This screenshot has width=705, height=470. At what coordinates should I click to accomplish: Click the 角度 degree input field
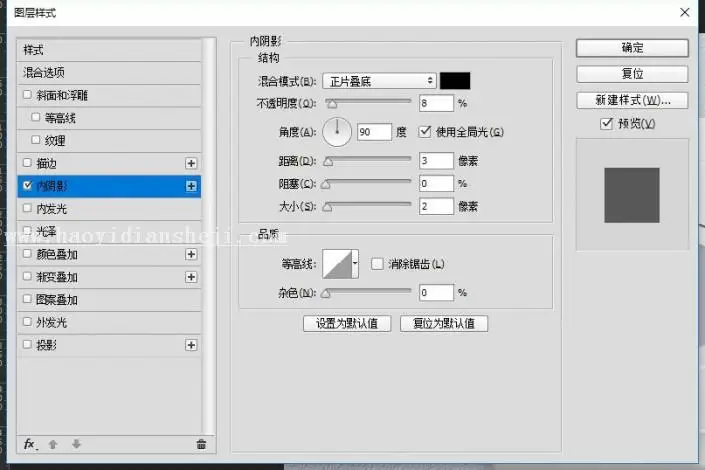coord(374,132)
